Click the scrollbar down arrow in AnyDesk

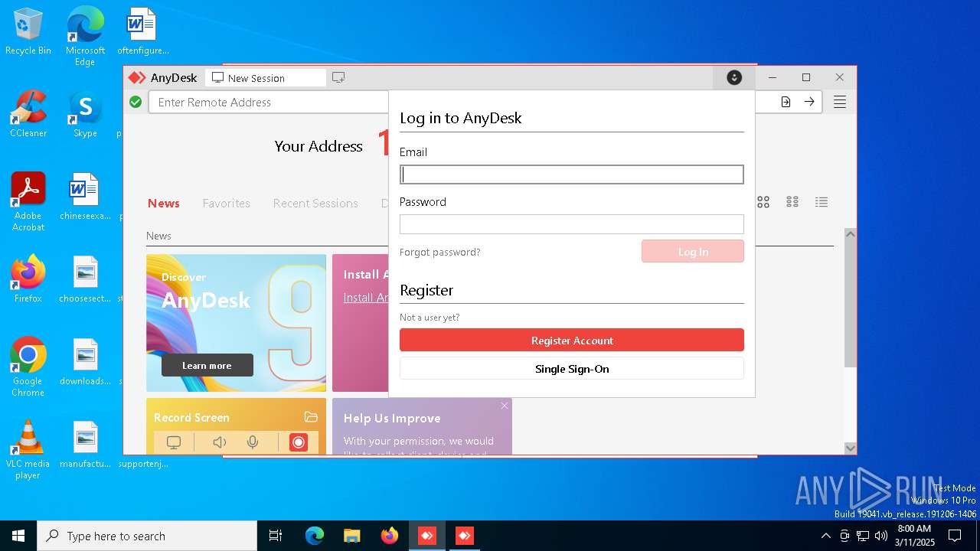tap(850, 448)
